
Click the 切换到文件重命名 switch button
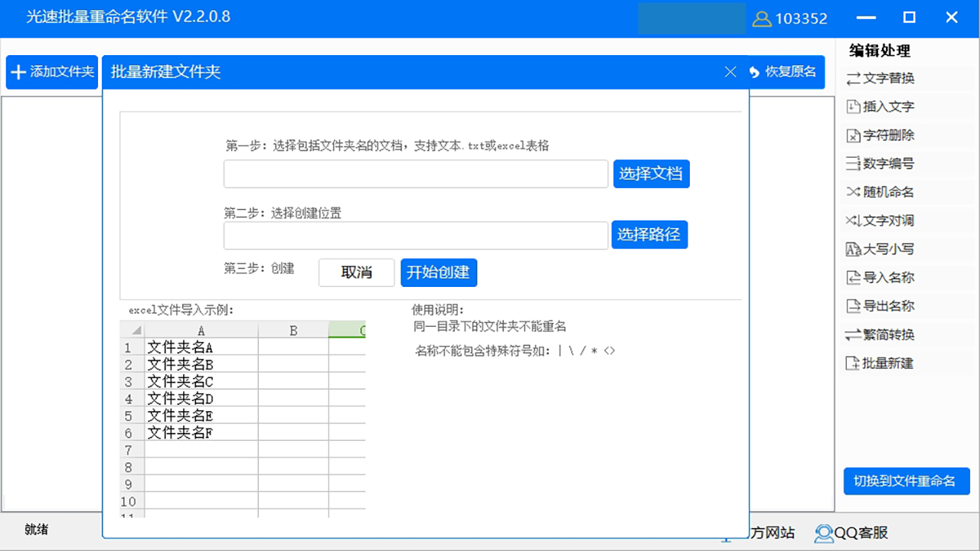[x=906, y=481]
